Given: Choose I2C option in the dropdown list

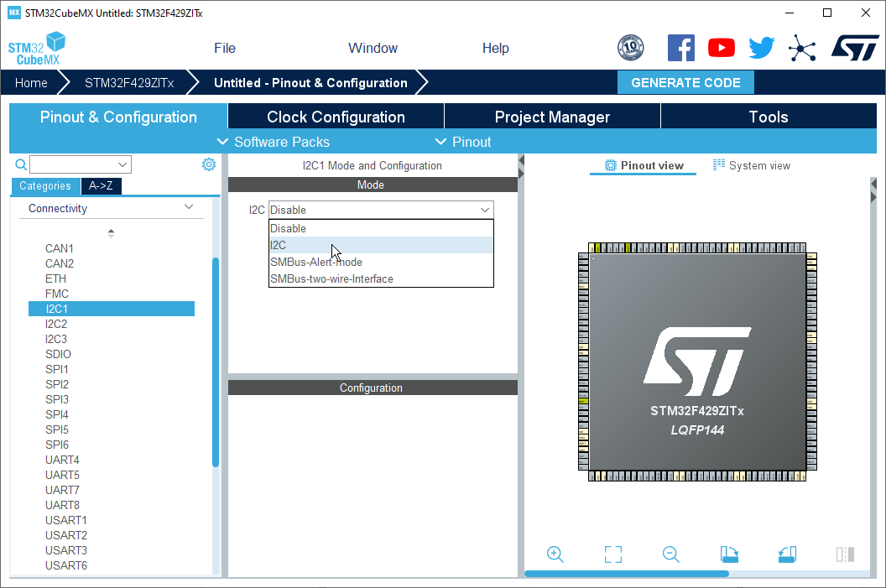Looking at the screenshot, I should coord(381,245).
